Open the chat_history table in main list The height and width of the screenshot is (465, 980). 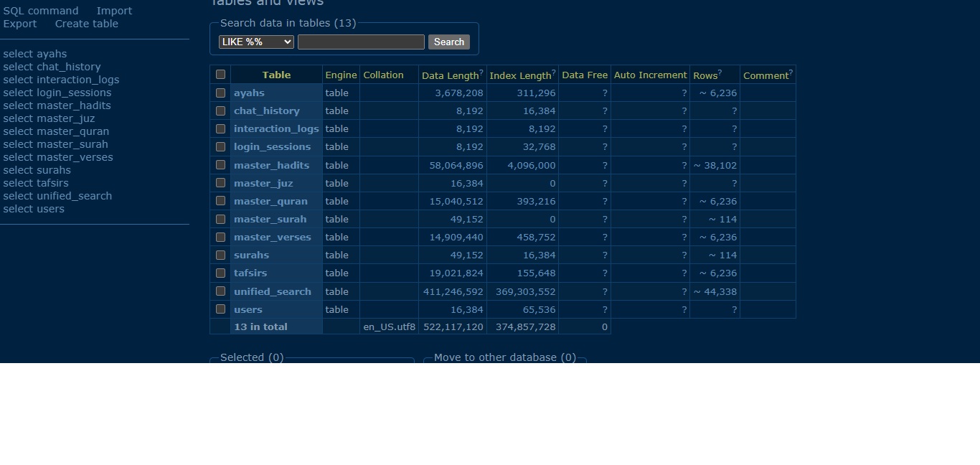[x=266, y=111]
